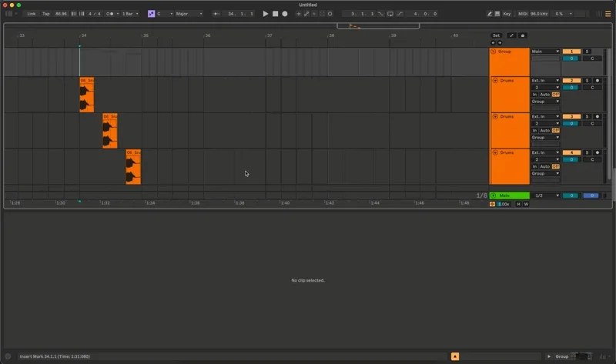The image size is (616, 364).
Task: Open the Major scale dropdown
Action: coord(189,14)
